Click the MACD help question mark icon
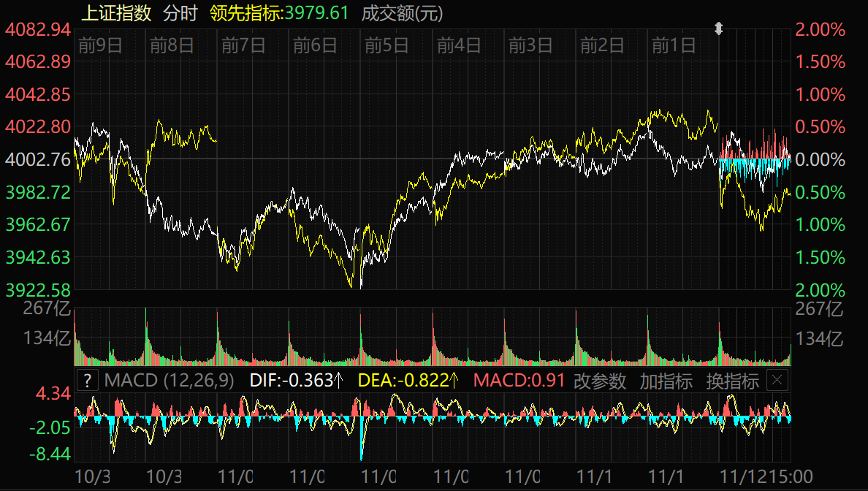Screen dimensions: 868x491 click(87, 381)
